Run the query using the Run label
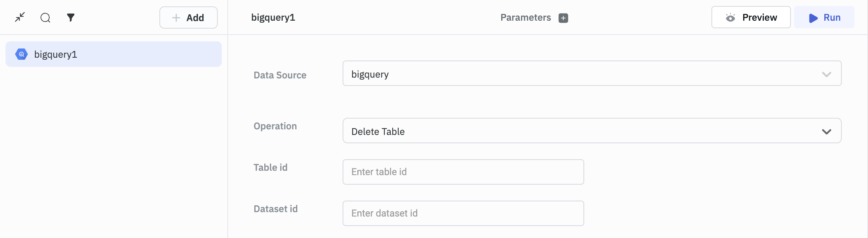The image size is (868, 238). pos(832,18)
